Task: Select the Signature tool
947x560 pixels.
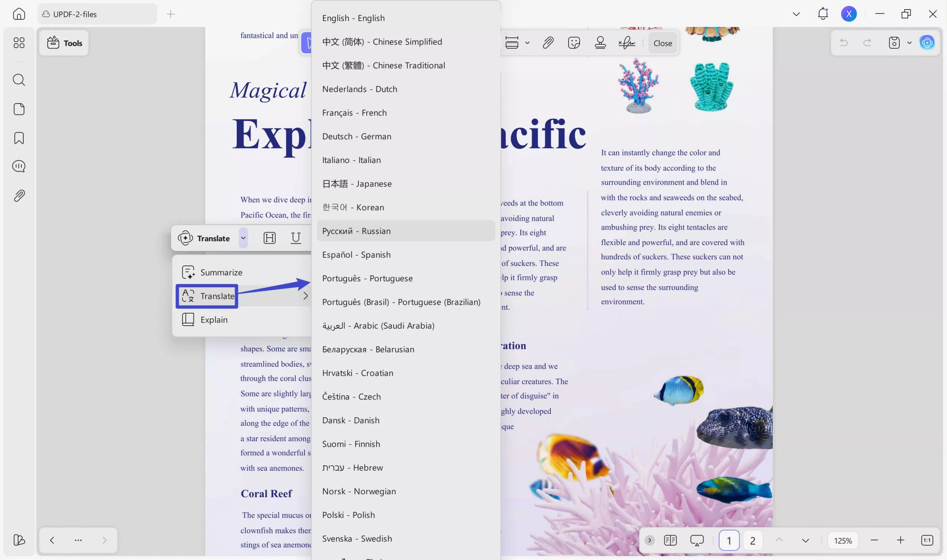Action: click(x=627, y=43)
